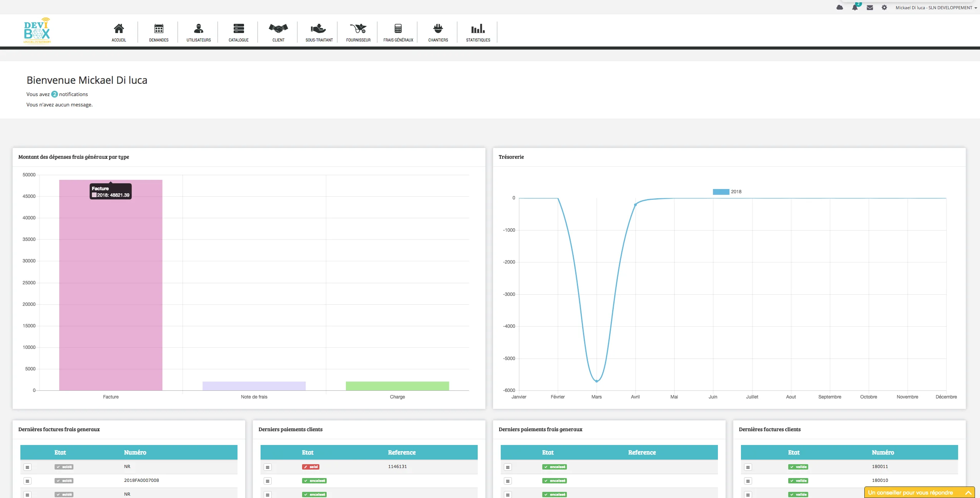Click the ACCUEIL menu label
This screenshot has width=980, height=498.
tap(119, 40)
